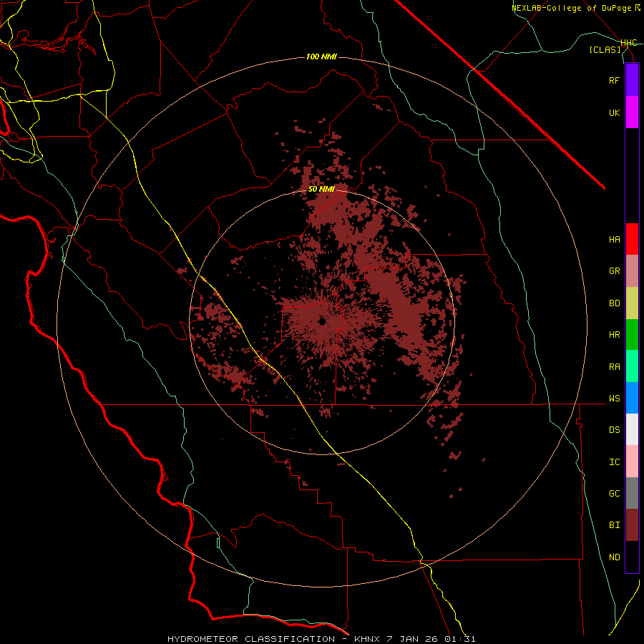Viewport: 644px width, 644px height.
Task: Click the DS legend label
Action: [614, 430]
